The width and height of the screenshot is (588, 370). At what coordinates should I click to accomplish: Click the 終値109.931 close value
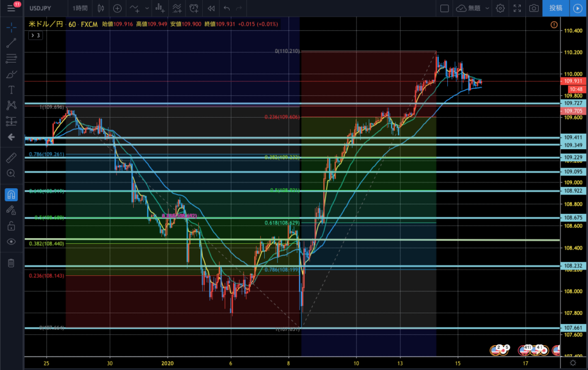tap(220, 24)
